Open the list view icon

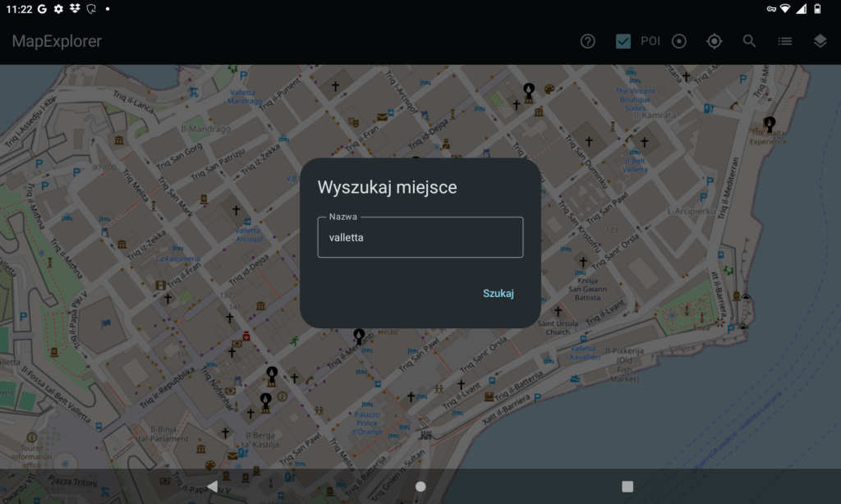click(785, 41)
